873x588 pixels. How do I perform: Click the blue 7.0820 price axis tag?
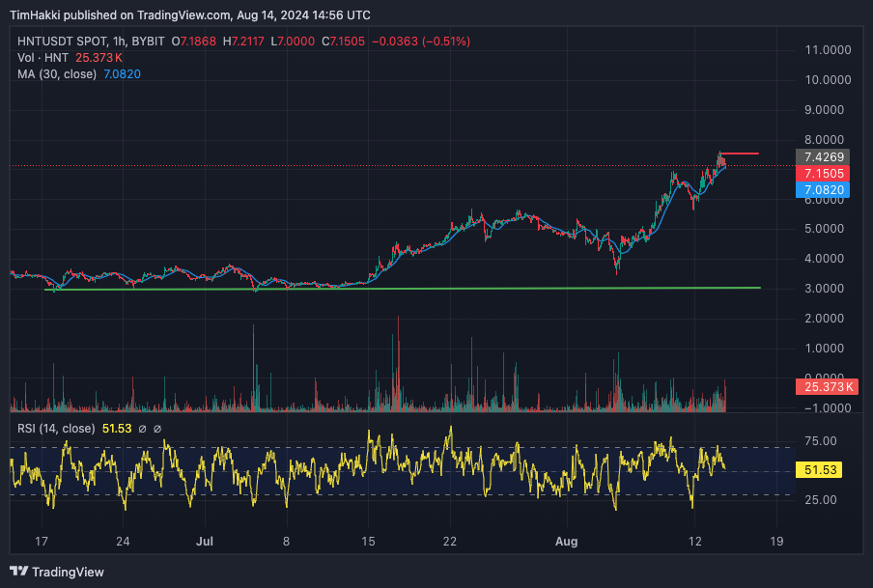point(823,190)
